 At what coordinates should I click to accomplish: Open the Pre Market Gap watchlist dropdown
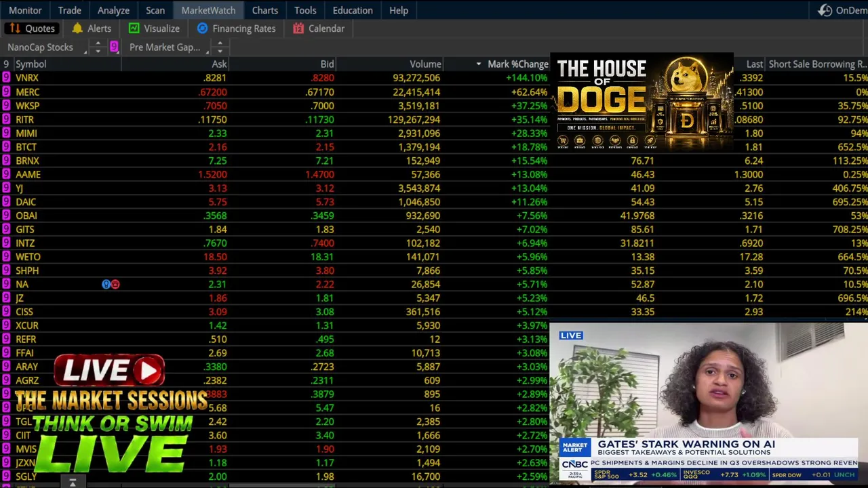click(x=168, y=47)
